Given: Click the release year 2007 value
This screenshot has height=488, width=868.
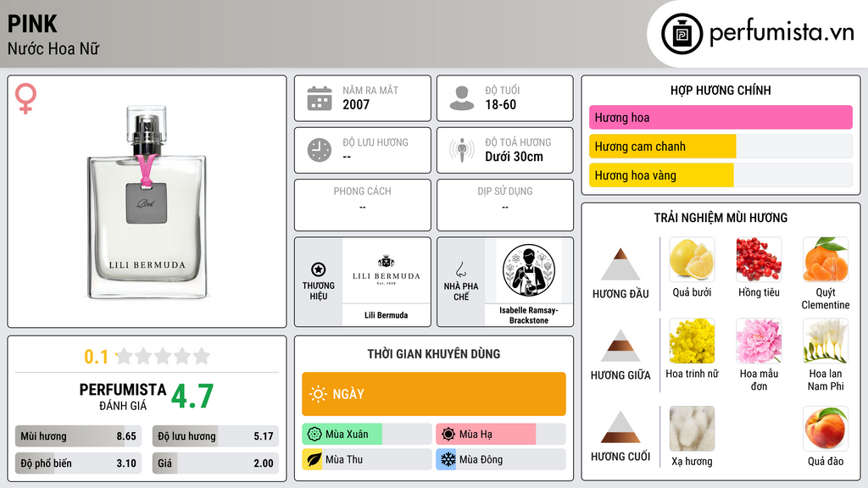Looking at the screenshot, I should click(356, 104).
